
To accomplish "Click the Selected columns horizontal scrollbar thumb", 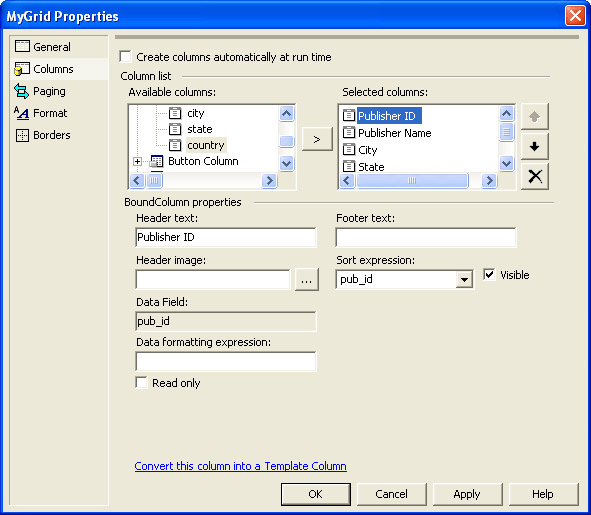I will click(412, 181).
